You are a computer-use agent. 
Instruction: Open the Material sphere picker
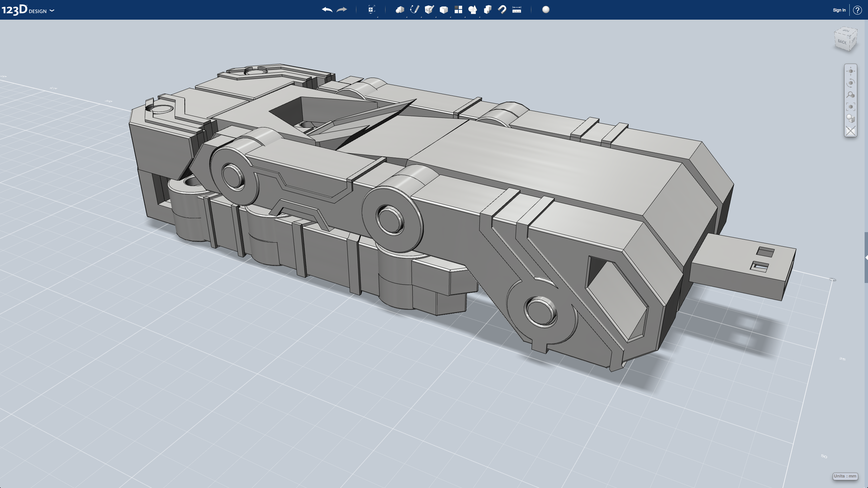tap(546, 10)
